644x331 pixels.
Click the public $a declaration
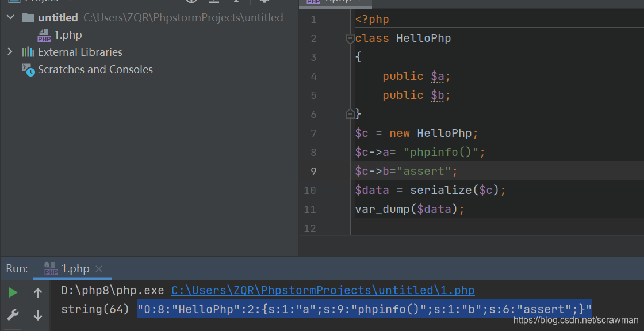[x=416, y=77]
